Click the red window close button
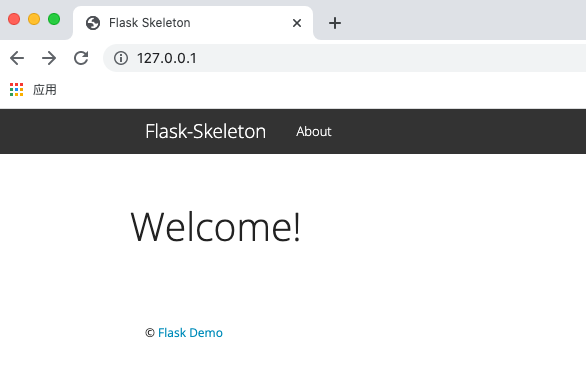 [14, 19]
